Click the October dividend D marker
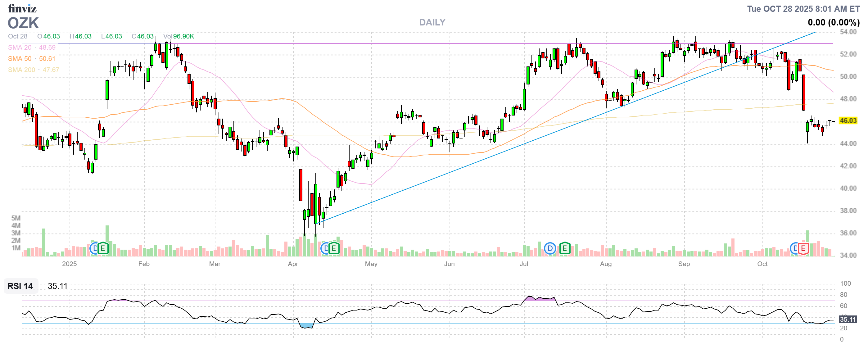This screenshot has width=868, height=349. click(x=794, y=249)
